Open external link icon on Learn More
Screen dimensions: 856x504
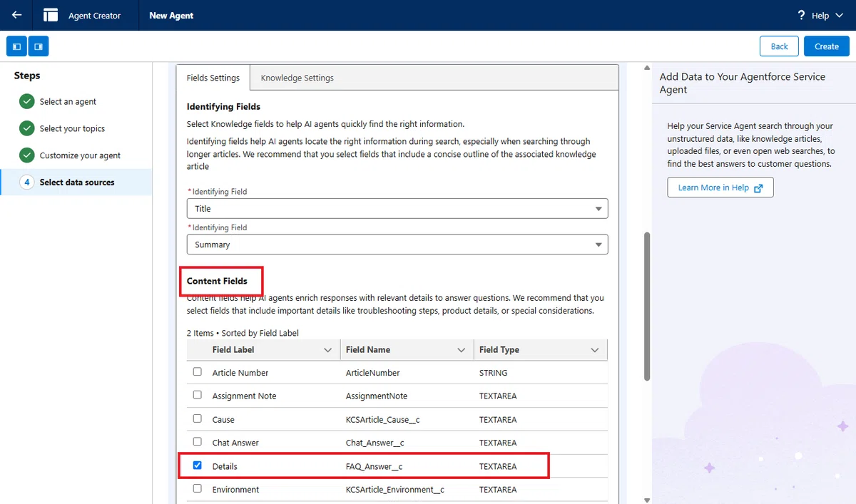[x=758, y=187]
